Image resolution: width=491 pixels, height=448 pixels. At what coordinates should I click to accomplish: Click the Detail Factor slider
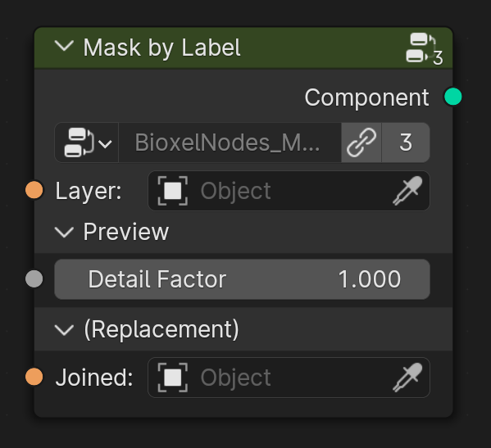242,279
